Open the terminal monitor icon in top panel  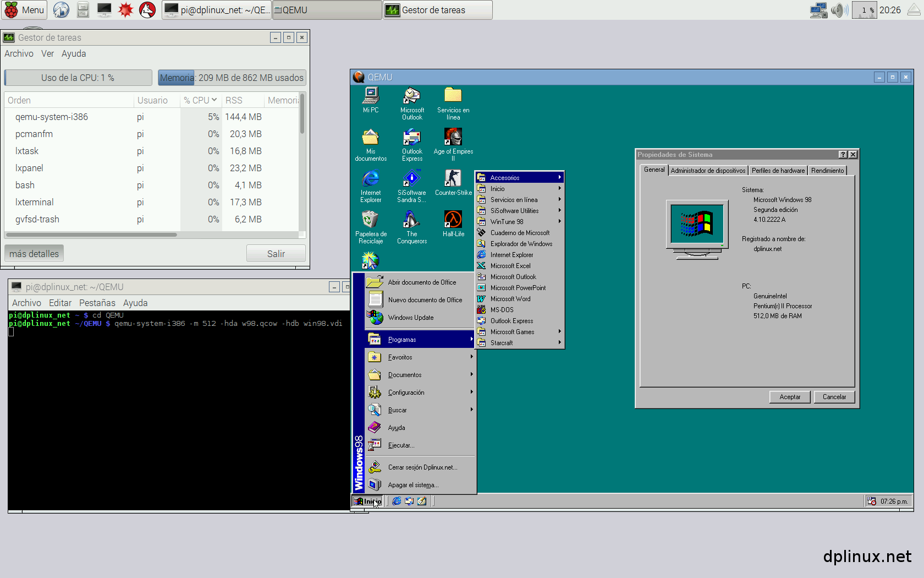(104, 10)
